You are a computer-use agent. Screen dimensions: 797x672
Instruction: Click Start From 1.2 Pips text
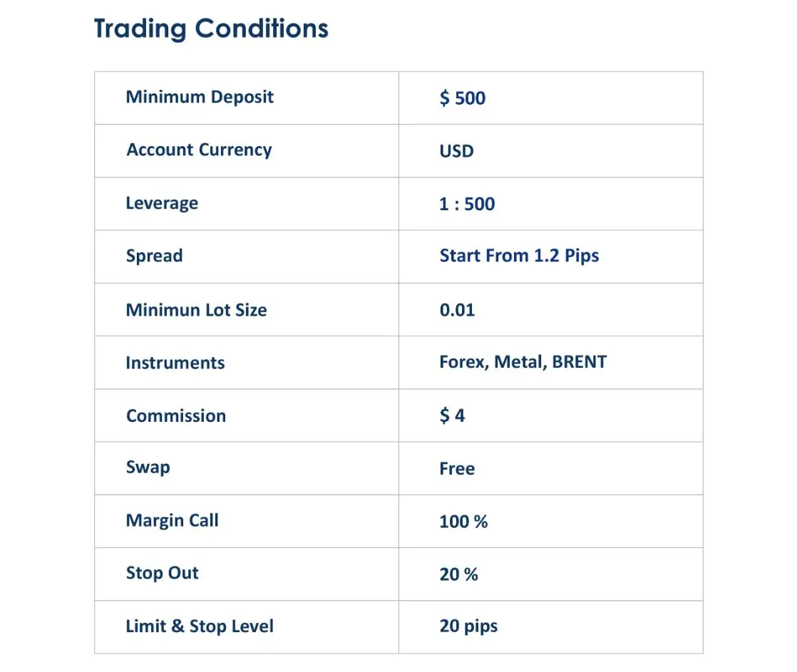pyautogui.click(x=519, y=256)
